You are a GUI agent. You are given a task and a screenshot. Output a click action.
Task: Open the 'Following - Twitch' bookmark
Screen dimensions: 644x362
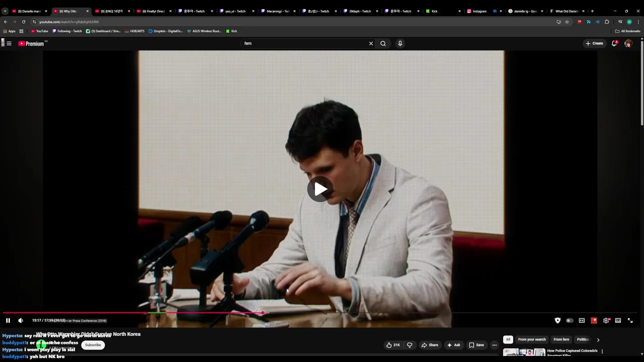tap(67, 31)
